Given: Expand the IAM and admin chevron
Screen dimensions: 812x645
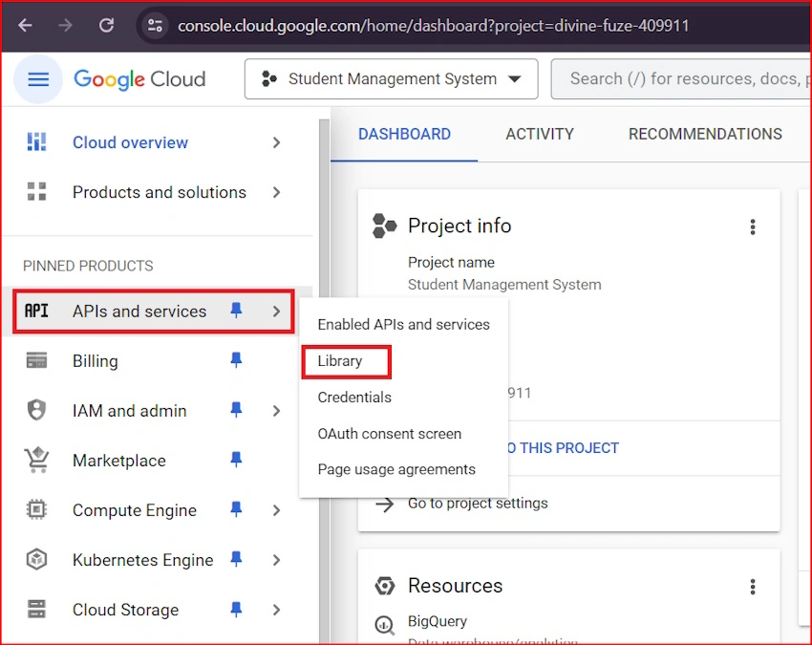Looking at the screenshot, I should click(276, 411).
